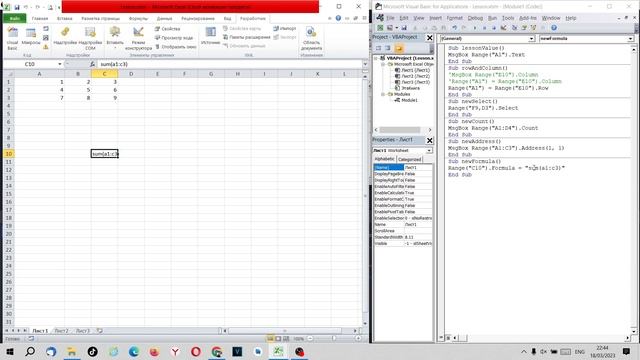Viewport: 640px width, 360px height.
Task: Switch to Главная ribbon tab
Action: point(40,18)
